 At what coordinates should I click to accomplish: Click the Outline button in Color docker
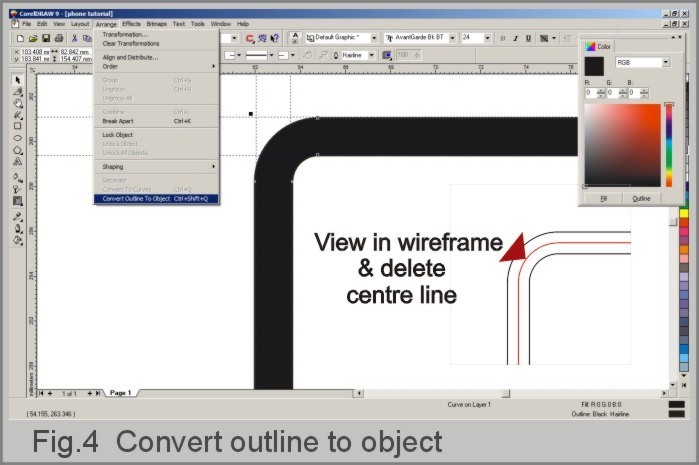pyautogui.click(x=641, y=199)
